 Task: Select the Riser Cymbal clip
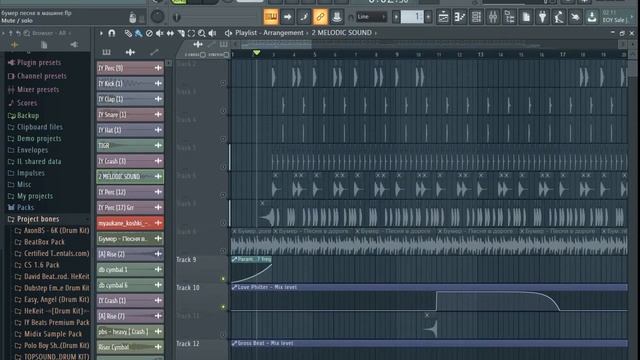click(130, 347)
